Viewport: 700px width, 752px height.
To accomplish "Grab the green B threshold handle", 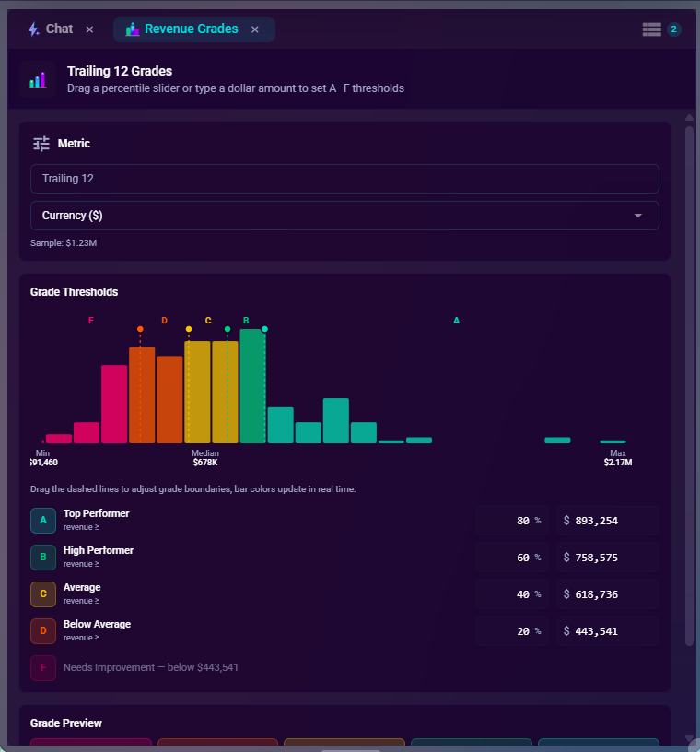I will pos(227,329).
